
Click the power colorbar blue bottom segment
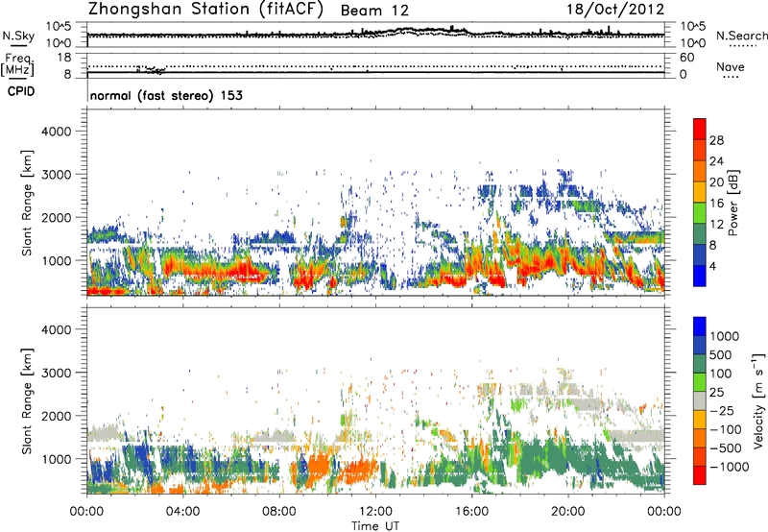[x=700, y=277]
